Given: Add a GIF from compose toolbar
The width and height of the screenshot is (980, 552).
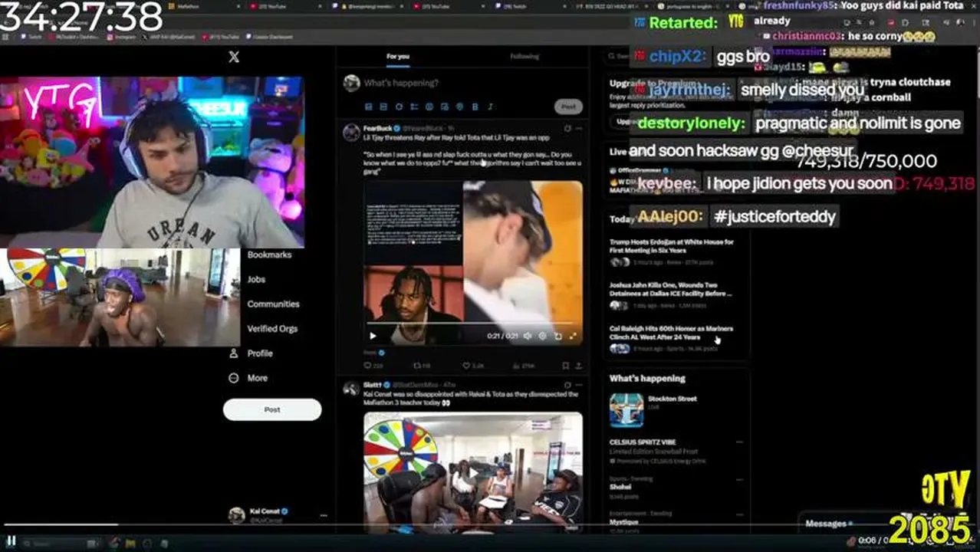Looking at the screenshot, I should pos(384,107).
